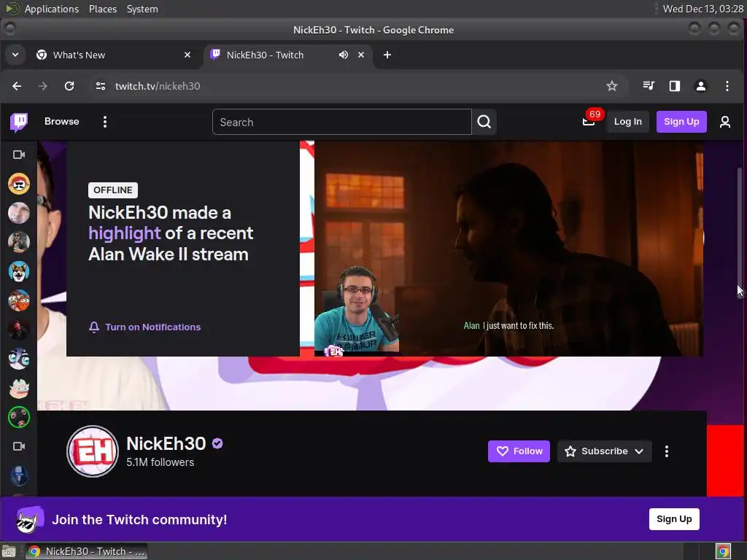This screenshot has width=747, height=560.
Task: Open the blue knight avatar channel in sidebar
Action: click(19, 475)
